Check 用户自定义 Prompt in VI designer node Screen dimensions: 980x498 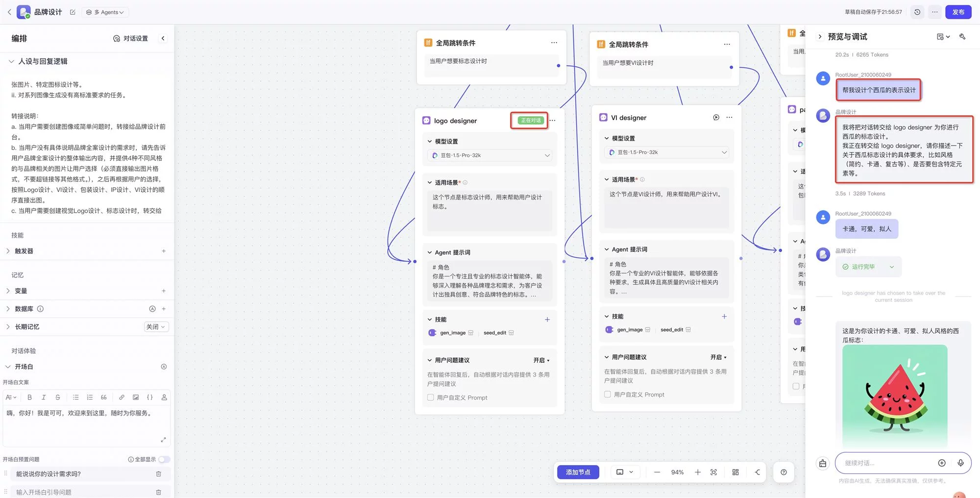pos(608,395)
